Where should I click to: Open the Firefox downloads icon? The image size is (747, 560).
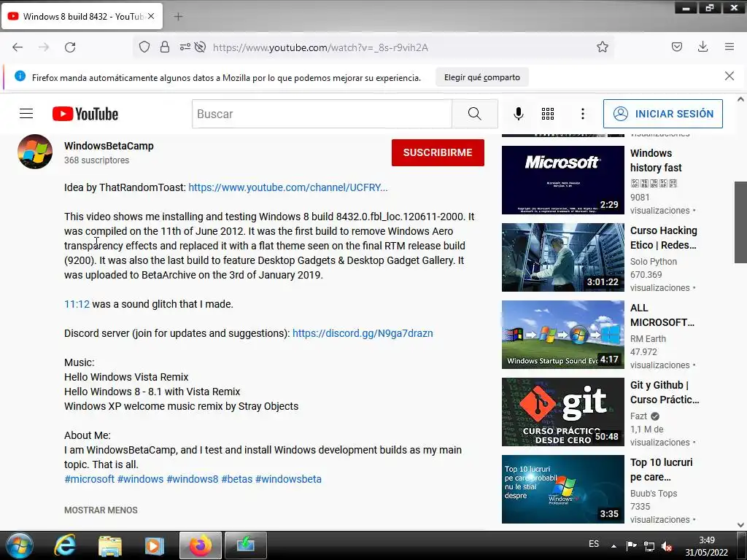click(703, 47)
